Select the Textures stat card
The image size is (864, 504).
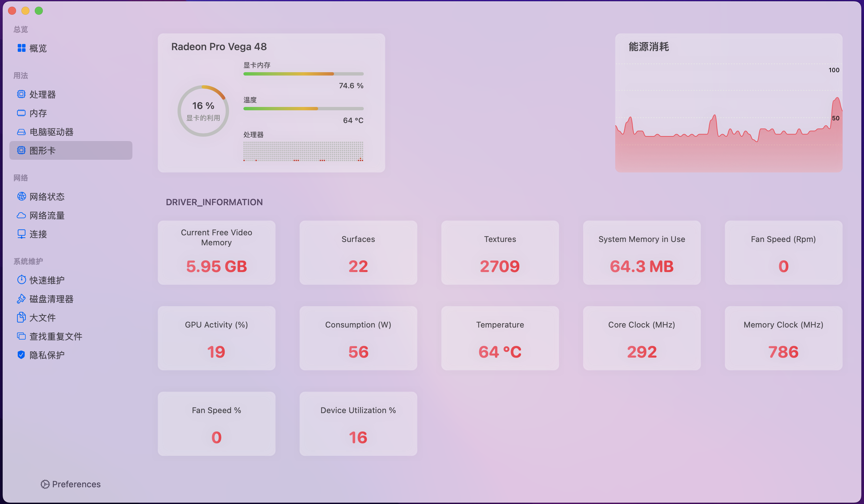500,253
